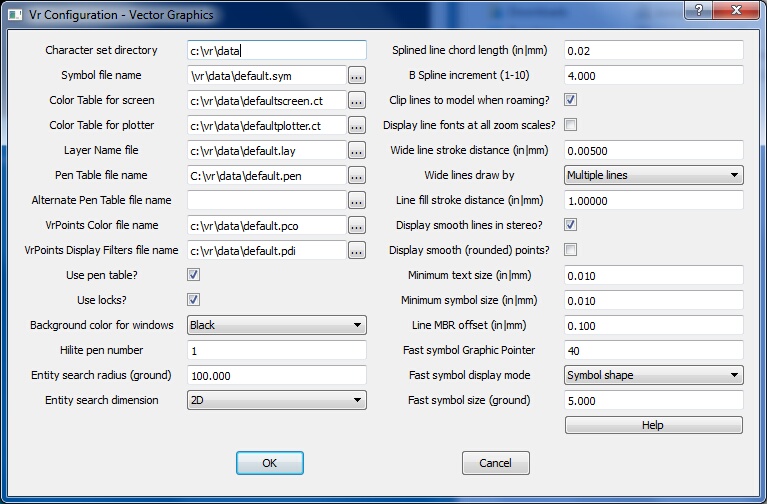
Task: Enable Display smooth (rounded) points
Action: [x=570, y=250]
